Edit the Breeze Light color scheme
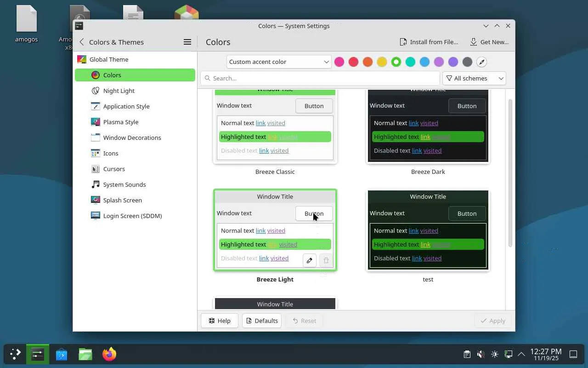Viewport: 588px width, 368px height. point(310,260)
